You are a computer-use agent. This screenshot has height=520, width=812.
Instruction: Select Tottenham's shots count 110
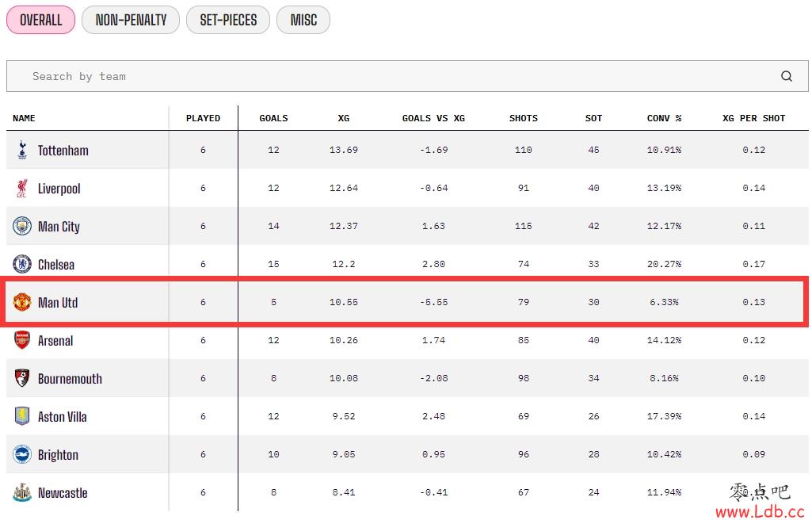(x=523, y=150)
